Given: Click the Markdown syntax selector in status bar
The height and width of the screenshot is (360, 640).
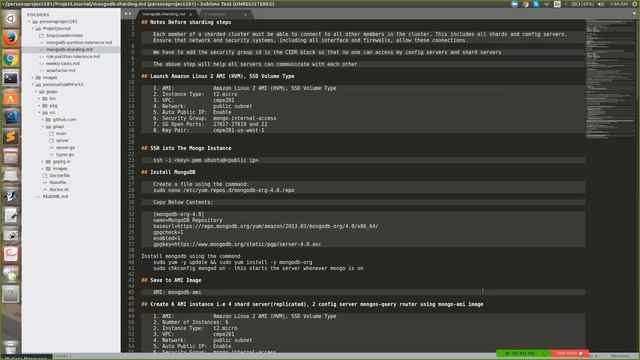Looking at the screenshot, I should pyautogui.click(x=620, y=357).
